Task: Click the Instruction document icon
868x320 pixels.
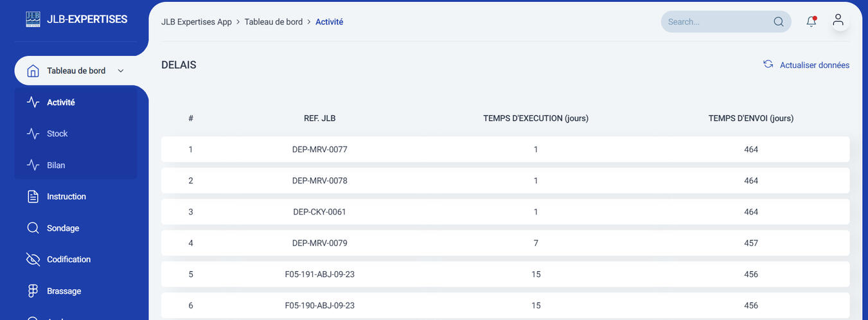Action: coord(33,197)
